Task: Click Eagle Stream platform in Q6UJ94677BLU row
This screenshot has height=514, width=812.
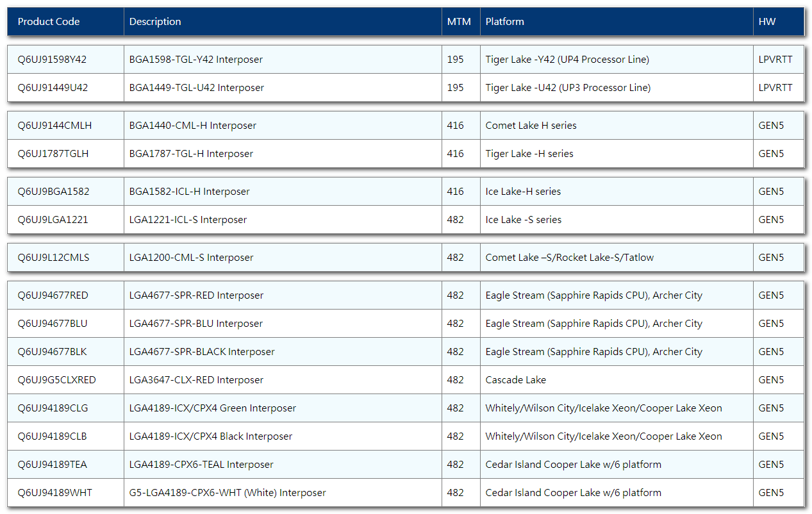Action: pyautogui.click(x=594, y=324)
